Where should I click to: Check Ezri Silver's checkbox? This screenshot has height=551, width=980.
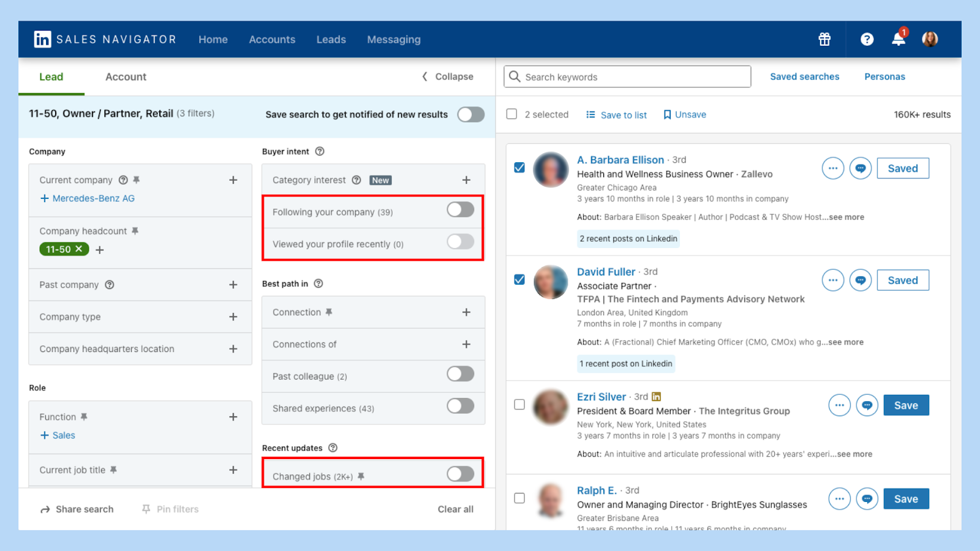[x=519, y=404]
